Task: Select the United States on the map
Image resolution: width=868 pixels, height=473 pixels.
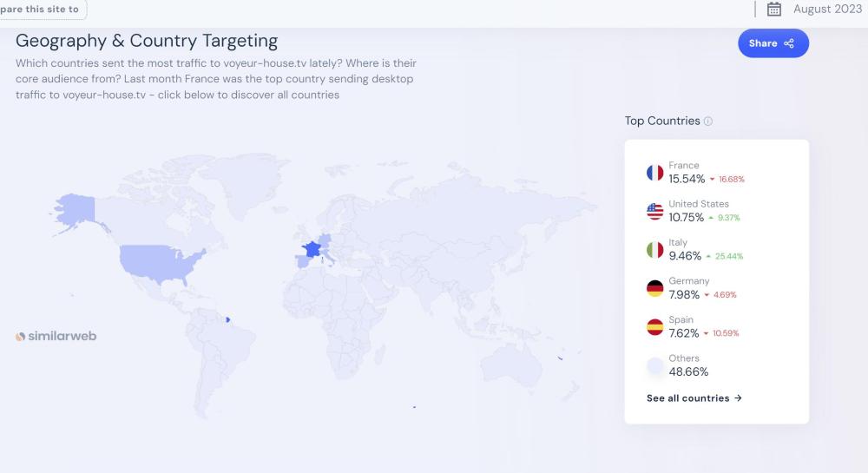Action: [x=161, y=260]
